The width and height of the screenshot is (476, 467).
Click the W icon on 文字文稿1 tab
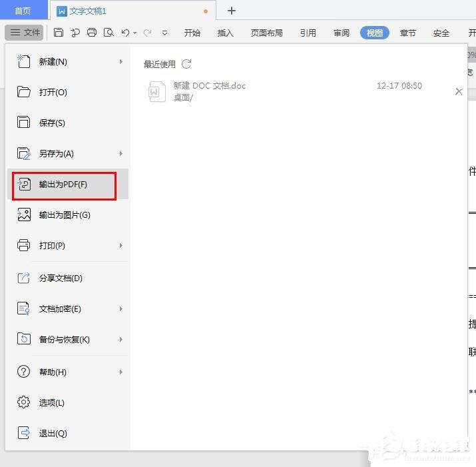point(62,11)
